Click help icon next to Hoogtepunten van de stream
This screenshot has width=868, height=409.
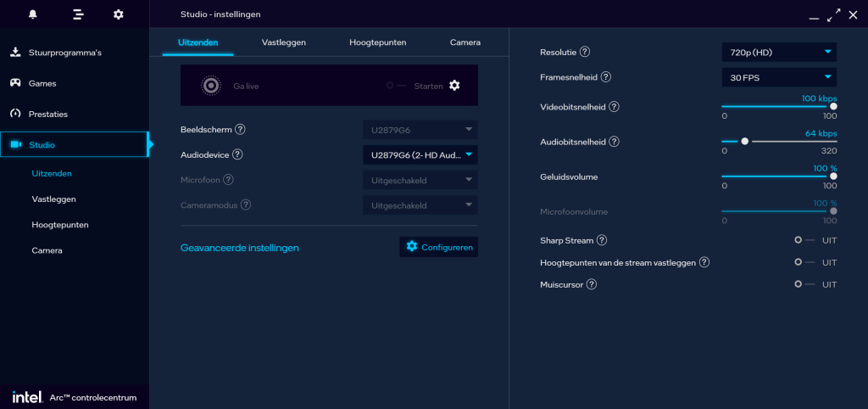coord(704,262)
